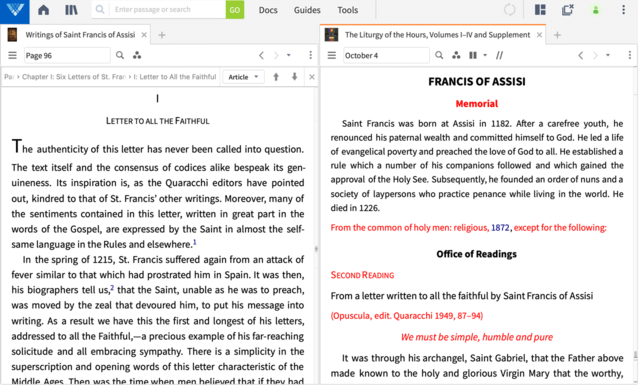Expand left panel history dropdown arrow
Viewport: 639px width, 385px height.
point(289,55)
